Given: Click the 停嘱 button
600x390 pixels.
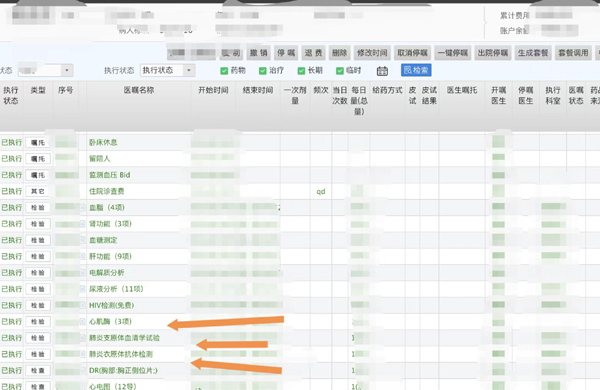Looking at the screenshot, I should coord(286,53).
